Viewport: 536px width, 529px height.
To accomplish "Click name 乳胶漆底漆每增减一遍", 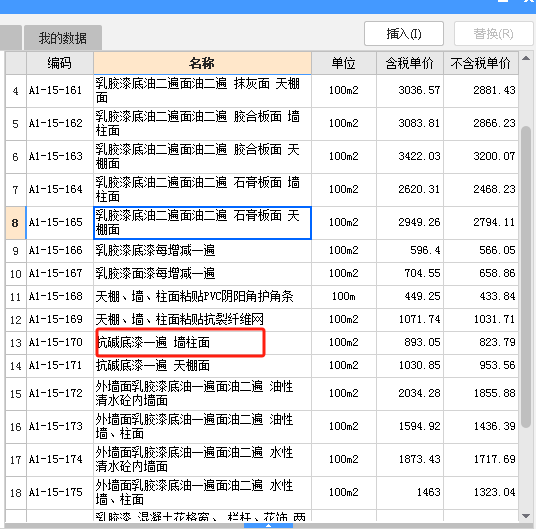I will click(x=155, y=250).
